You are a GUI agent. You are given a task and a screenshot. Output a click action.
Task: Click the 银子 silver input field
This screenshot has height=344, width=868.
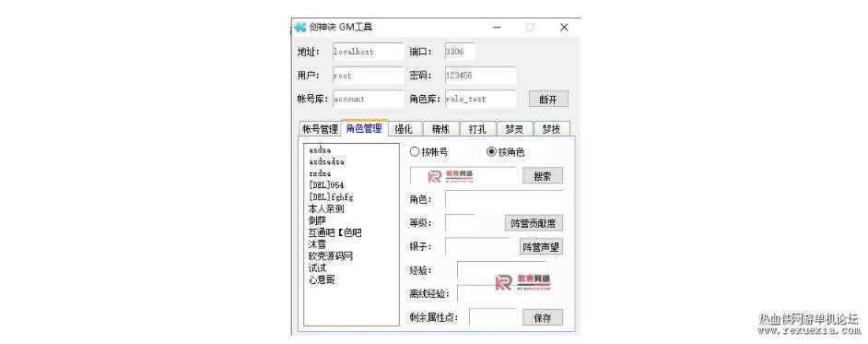[x=477, y=247]
